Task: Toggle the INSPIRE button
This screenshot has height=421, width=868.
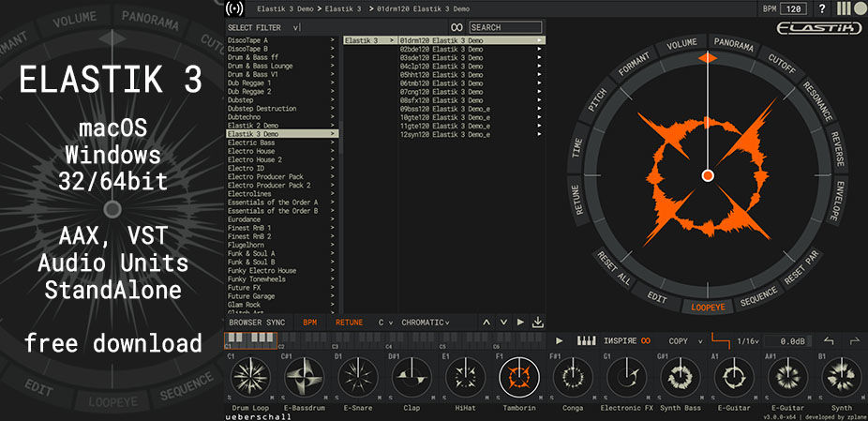Action: pos(627,341)
